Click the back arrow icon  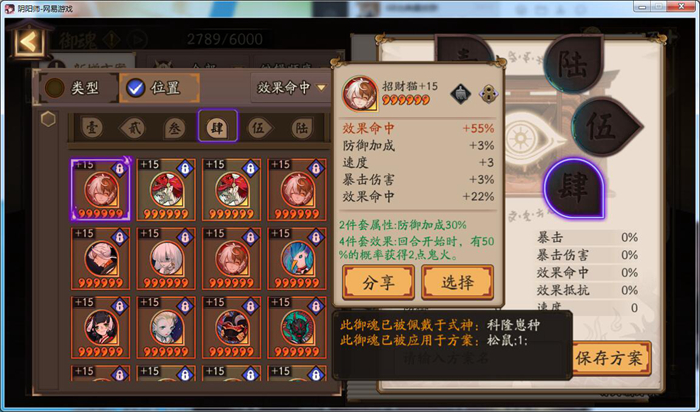(29, 41)
